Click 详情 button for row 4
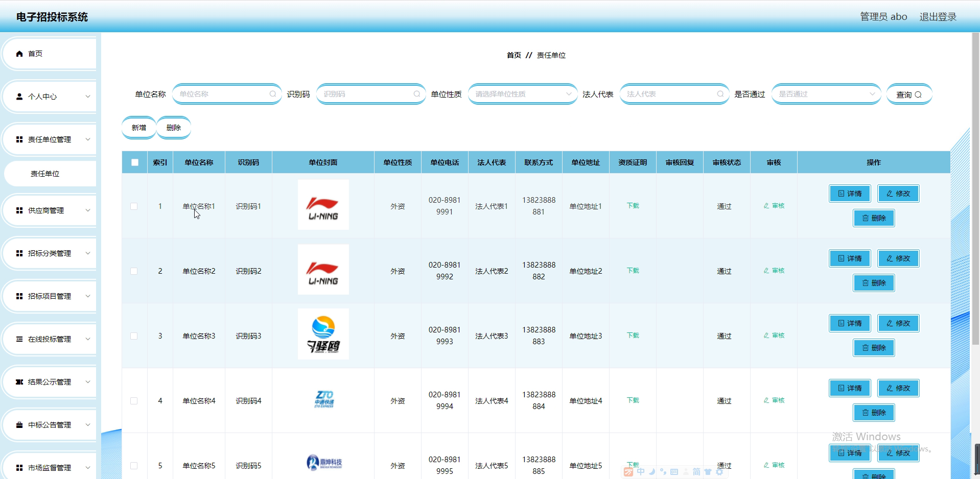The image size is (980, 479). pyautogui.click(x=850, y=388)
